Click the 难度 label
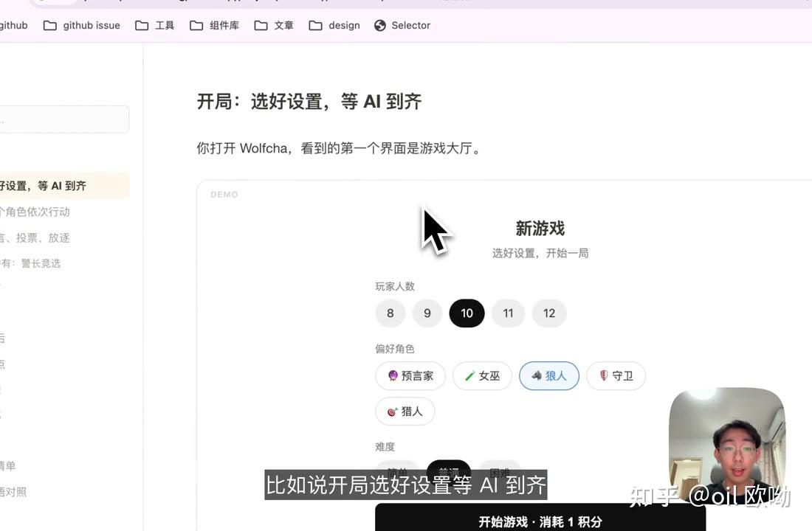The image size is (812, 531). pyautogui.click(x=385, y=447)
